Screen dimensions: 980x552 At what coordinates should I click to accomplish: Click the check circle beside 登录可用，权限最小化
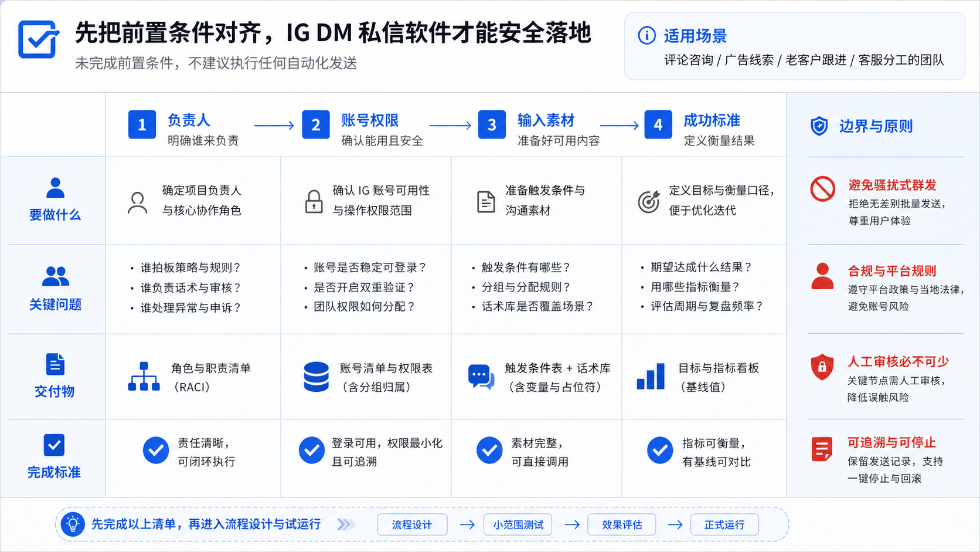312,451
